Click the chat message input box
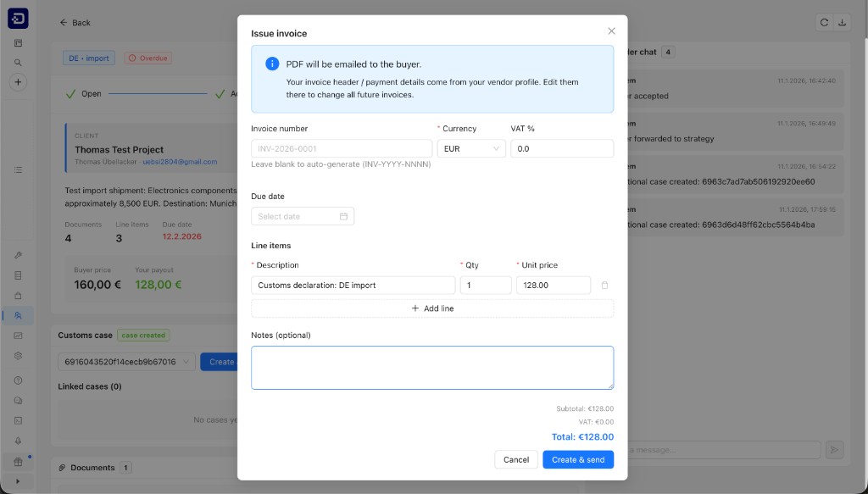Image resolution: width=868 pixels, height=494 pixels. click(722, 450)
